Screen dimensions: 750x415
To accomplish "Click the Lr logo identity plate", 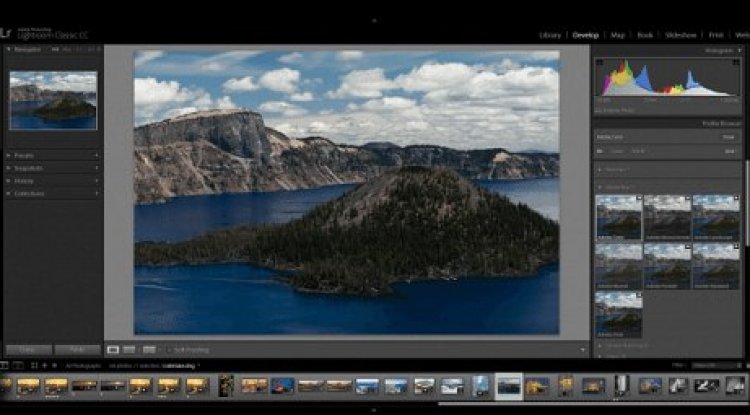I will pyautogui.click(x=5, y=33).
